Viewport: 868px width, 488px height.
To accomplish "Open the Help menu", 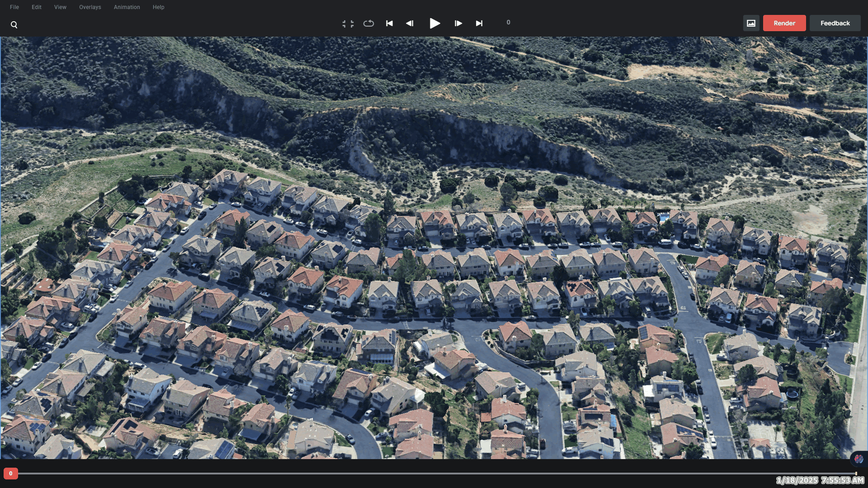I will click(x=158, y=7).
